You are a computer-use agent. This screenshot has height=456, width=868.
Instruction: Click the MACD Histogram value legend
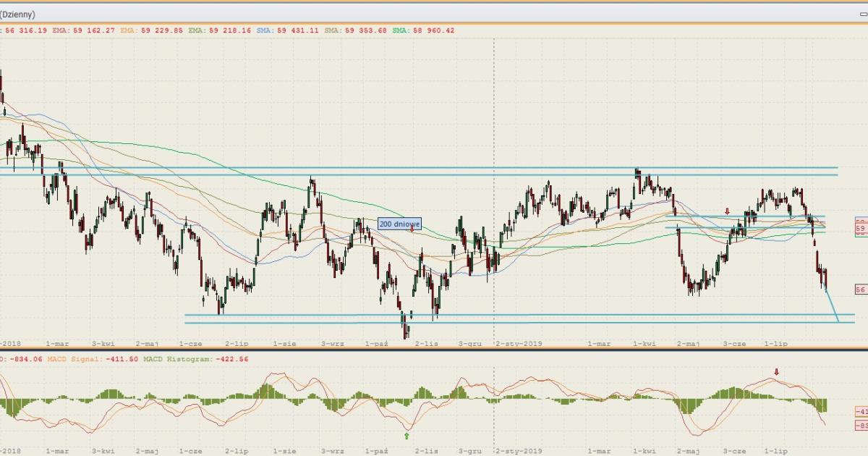(x=195, y=359)
